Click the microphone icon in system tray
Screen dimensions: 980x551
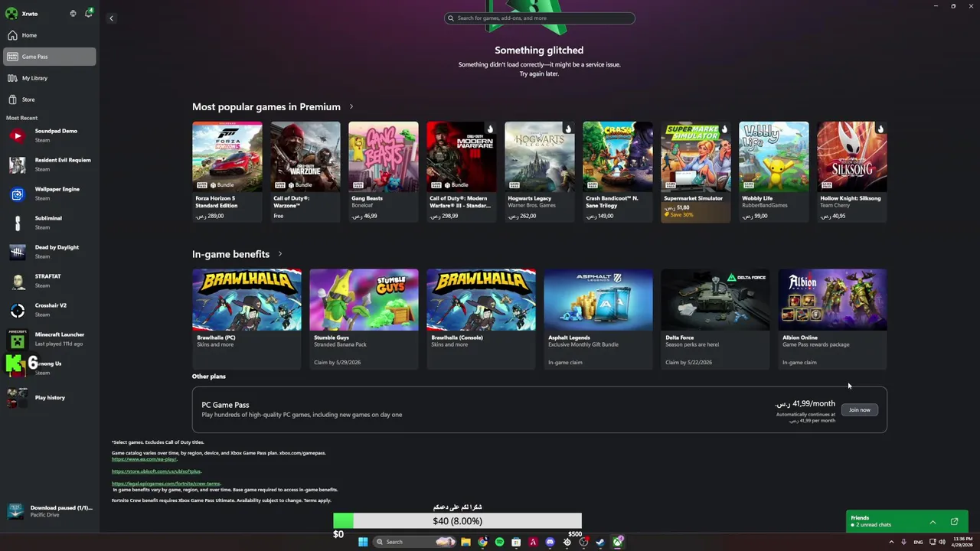(x=904, y=542)
